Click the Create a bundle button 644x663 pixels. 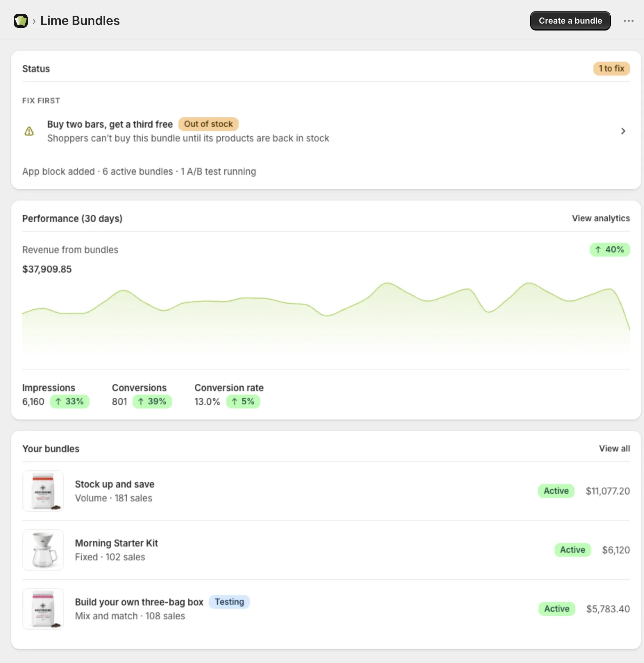click(x=570, y=21)
